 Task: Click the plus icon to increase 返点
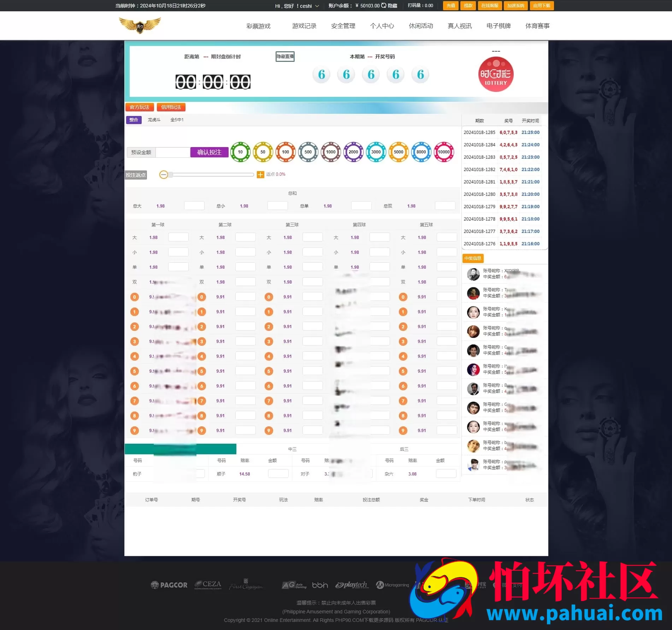(260, 174)
